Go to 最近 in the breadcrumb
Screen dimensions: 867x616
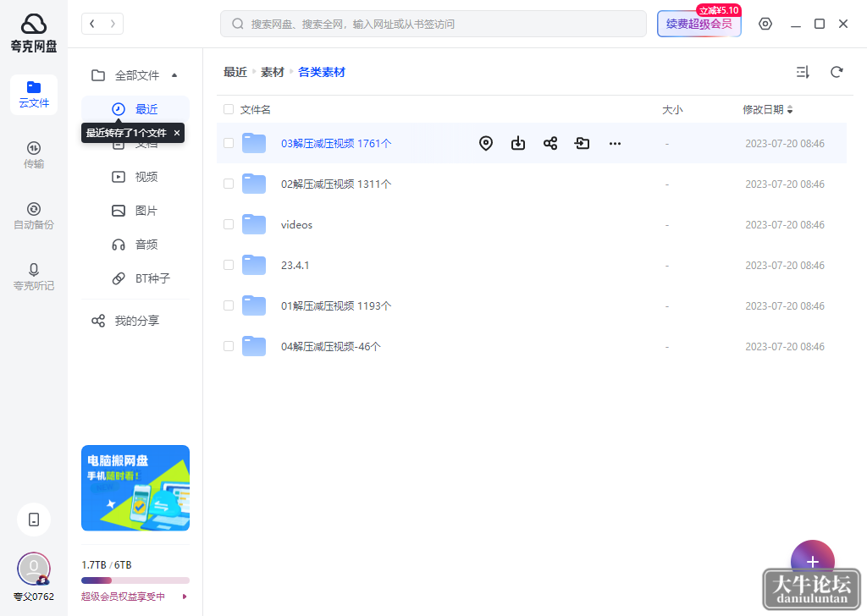pyautogui.click(x=235, y=72)
